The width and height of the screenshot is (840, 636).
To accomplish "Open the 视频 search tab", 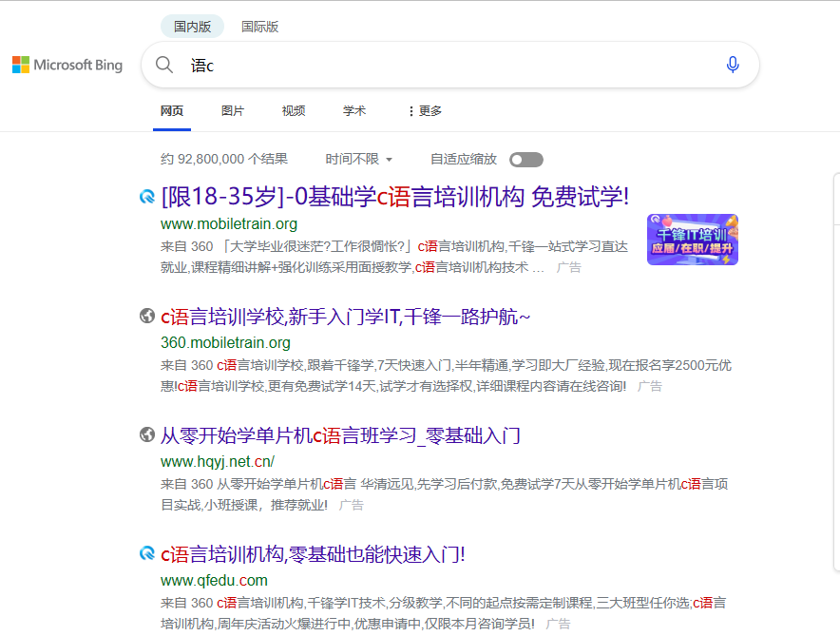I will [294, 111].
